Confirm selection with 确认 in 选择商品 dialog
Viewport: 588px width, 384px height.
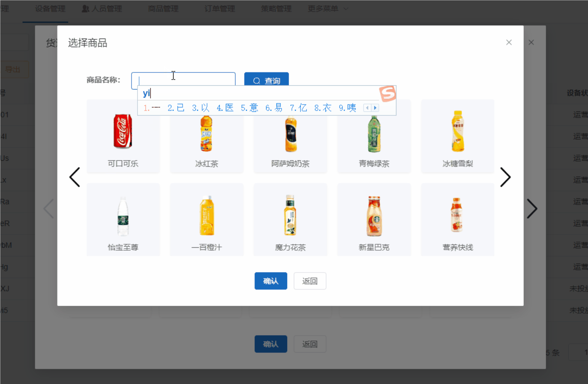coord(271,281)
